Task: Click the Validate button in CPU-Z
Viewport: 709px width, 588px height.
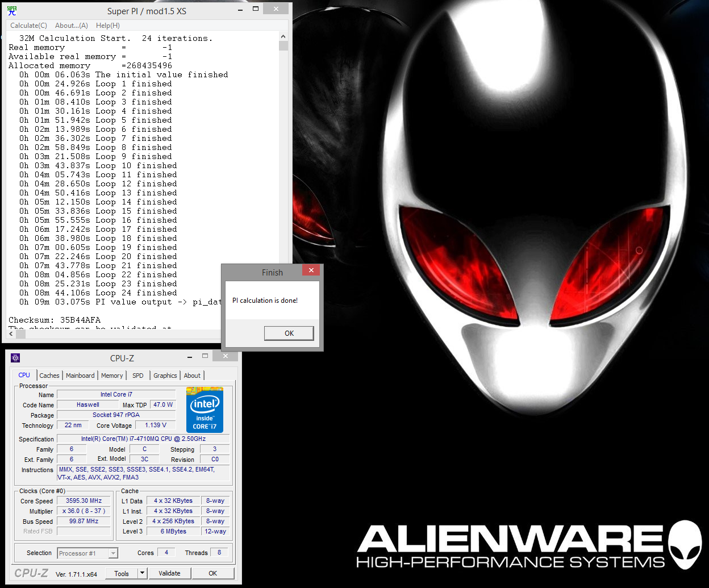Action: [x=169, y=573]
